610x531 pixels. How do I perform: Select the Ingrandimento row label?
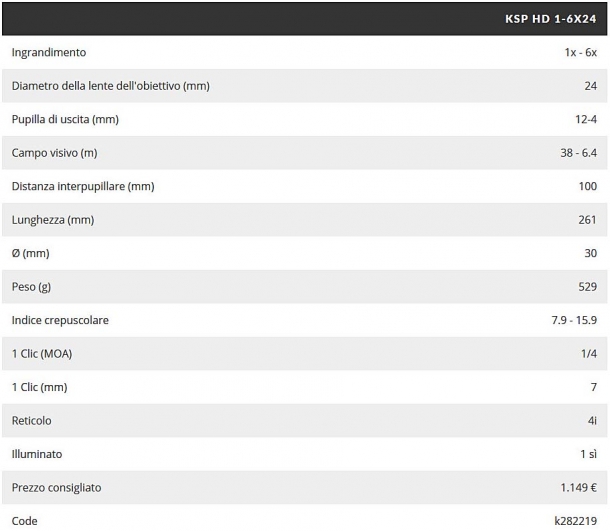(49, 53)
